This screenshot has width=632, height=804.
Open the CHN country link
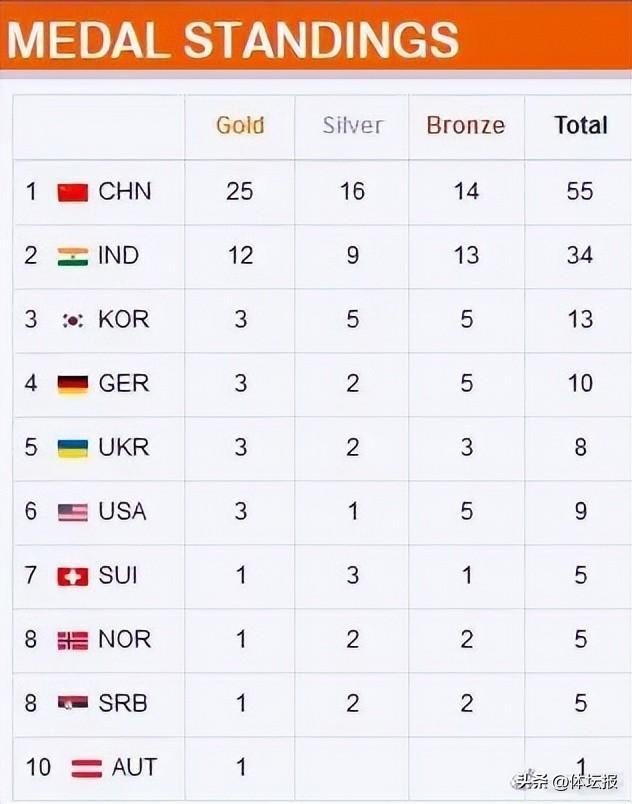(x=125, y=191)
